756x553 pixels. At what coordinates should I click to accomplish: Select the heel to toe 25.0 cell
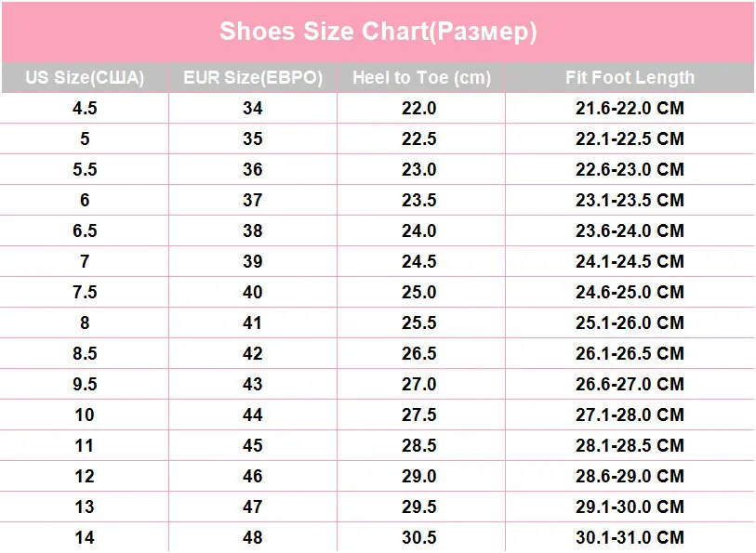pos(421,292)
